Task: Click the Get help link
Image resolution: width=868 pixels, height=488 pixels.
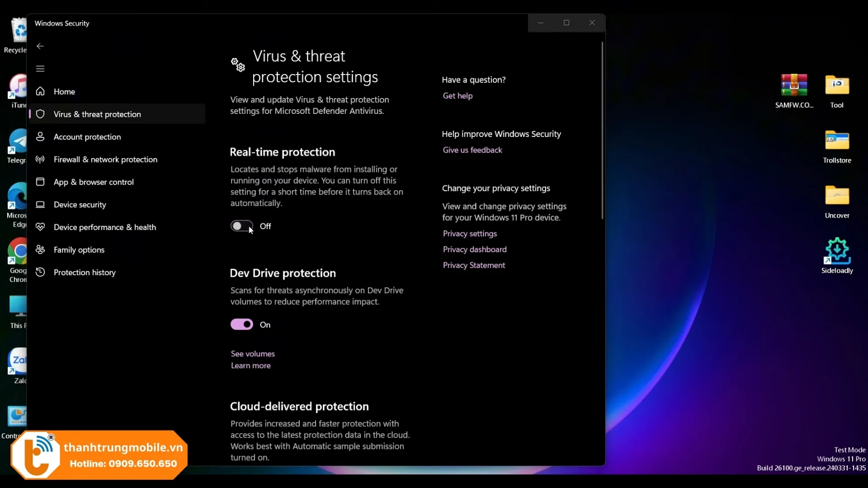Action: [458, 96]
